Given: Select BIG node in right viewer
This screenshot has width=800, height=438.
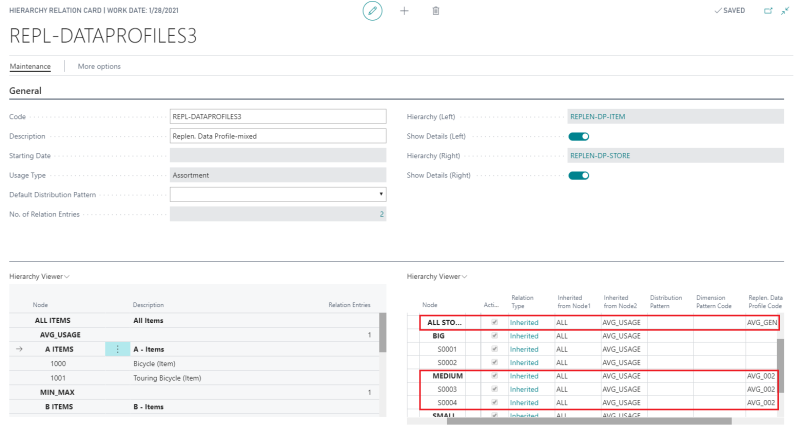Looking at the screenshot, I should [438, 336].
